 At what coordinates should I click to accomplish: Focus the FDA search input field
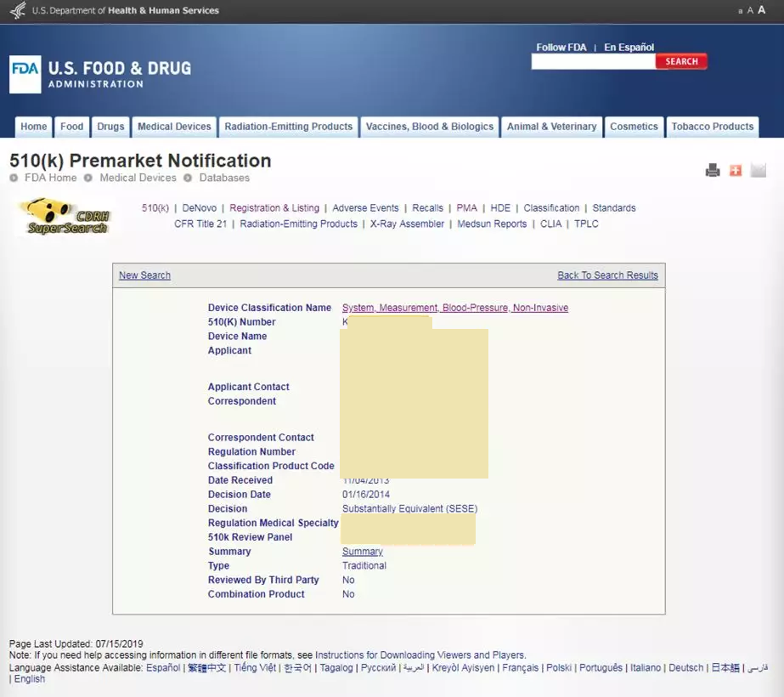click(x=593, y=61)
